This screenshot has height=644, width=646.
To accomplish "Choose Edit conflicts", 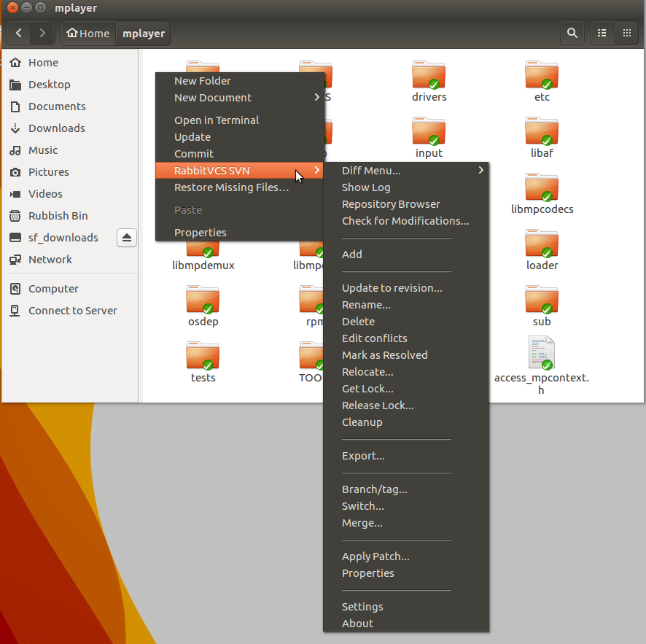I will tap(406, 338).
